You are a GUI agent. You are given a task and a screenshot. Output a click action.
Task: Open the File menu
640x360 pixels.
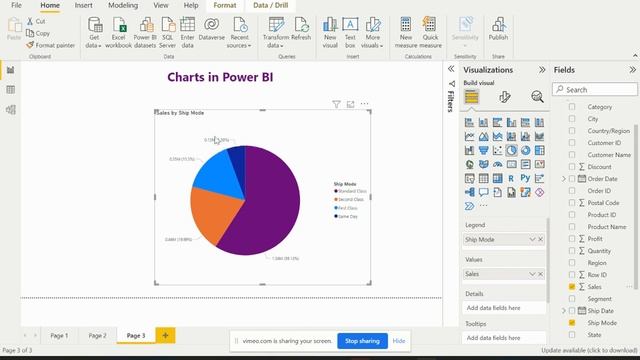(x=16, y=5)
